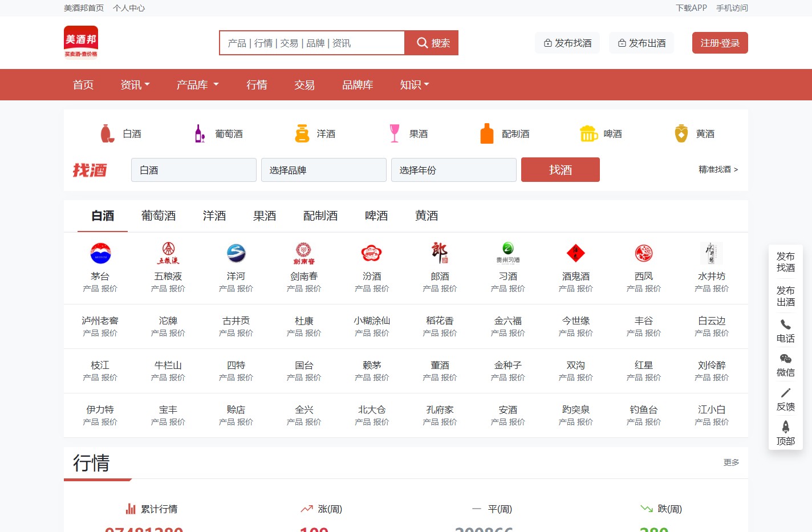Select the 洋酒 category icon

[302, 133]
